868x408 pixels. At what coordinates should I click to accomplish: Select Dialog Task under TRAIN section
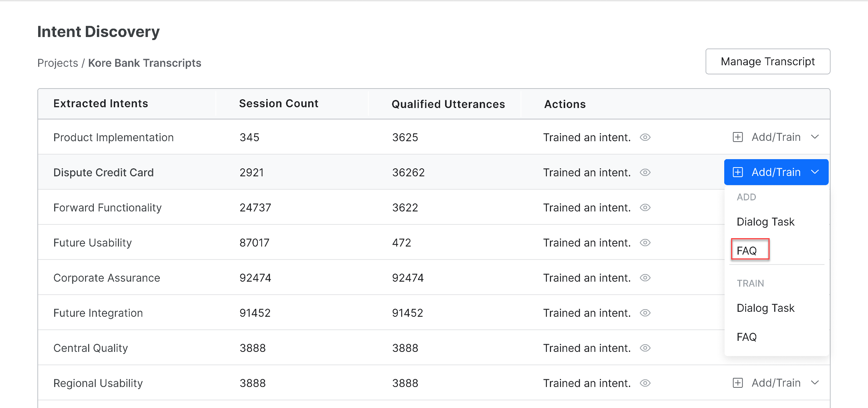coord(765,308)
